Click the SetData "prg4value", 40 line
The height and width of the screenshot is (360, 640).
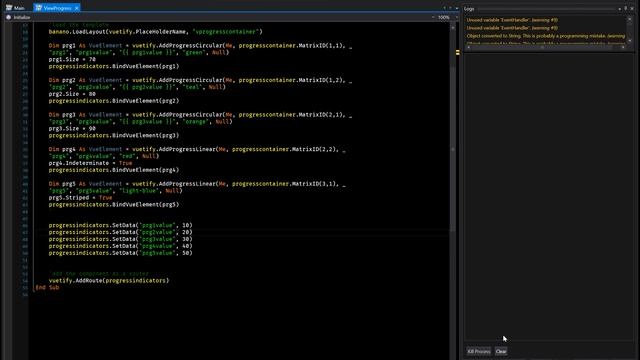coord(120,246)
